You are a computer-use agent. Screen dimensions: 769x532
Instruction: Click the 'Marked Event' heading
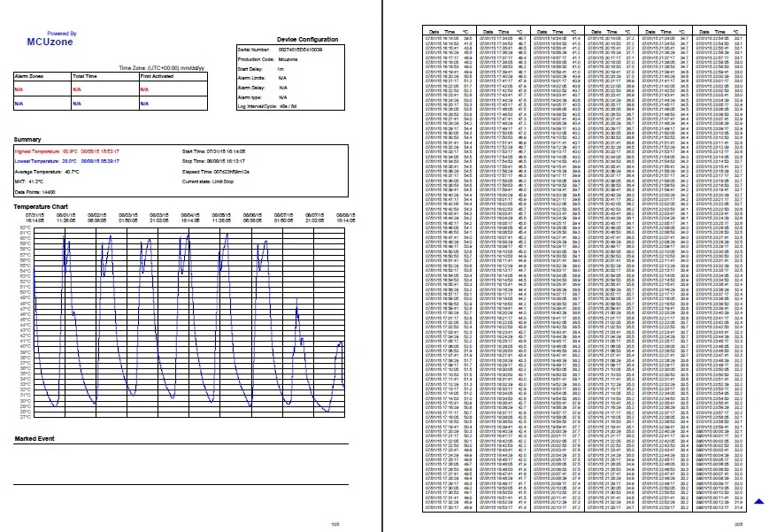[x=35, y=439]
